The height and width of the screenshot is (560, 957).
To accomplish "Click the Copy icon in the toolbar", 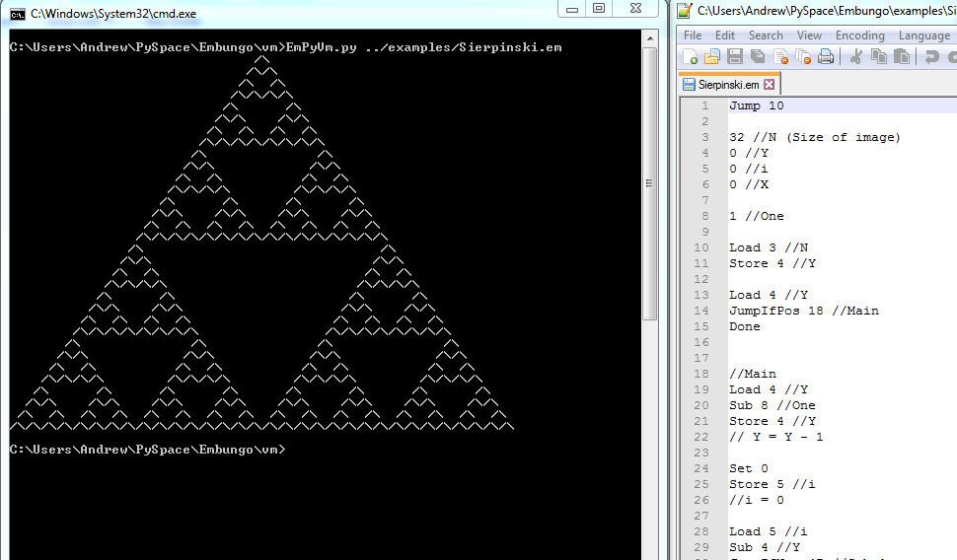I will point(878,57).
